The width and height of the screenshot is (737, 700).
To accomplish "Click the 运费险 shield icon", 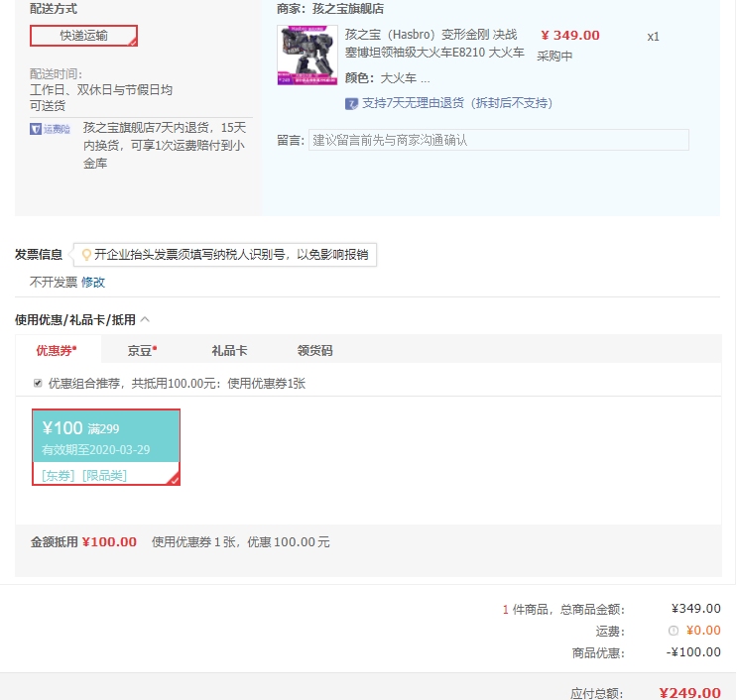I will 36,129.
